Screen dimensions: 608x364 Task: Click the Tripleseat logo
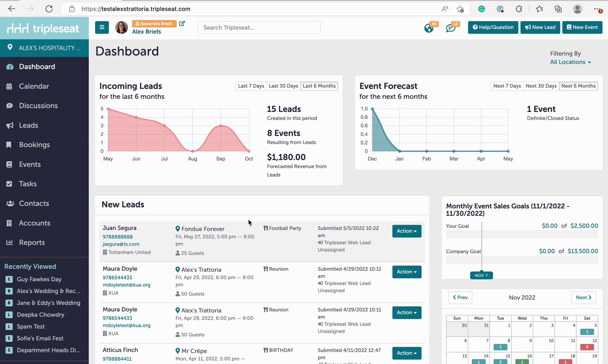(x=43, y=28)
